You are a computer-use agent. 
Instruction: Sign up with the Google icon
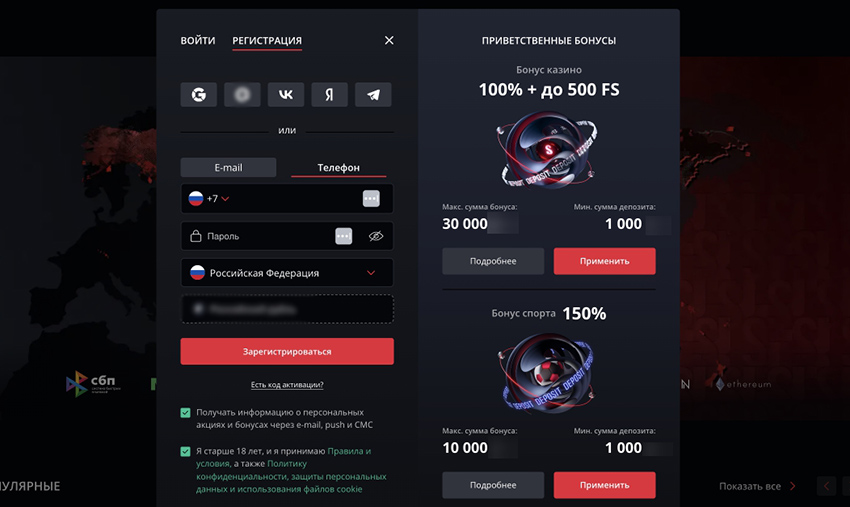(x=198, y=95)
